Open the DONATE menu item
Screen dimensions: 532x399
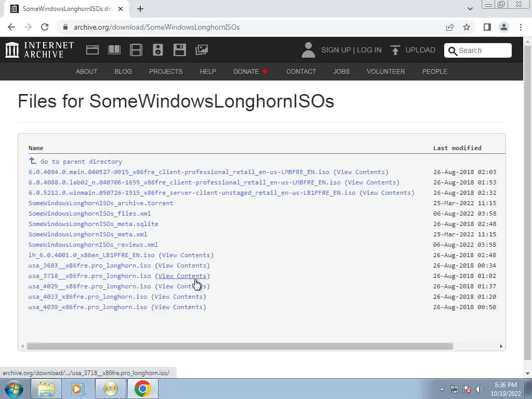[x=251, y=72]
